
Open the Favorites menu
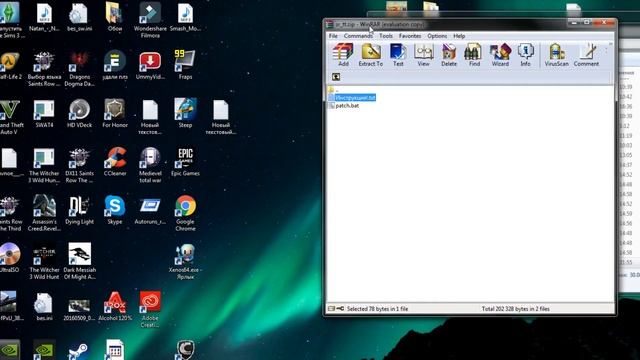click(410, 36)
